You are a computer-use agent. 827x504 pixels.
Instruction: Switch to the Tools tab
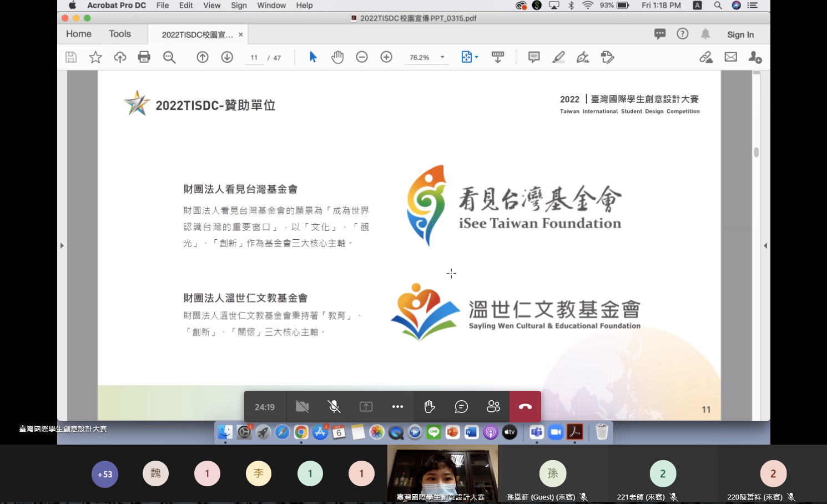[x=120, y=34]
